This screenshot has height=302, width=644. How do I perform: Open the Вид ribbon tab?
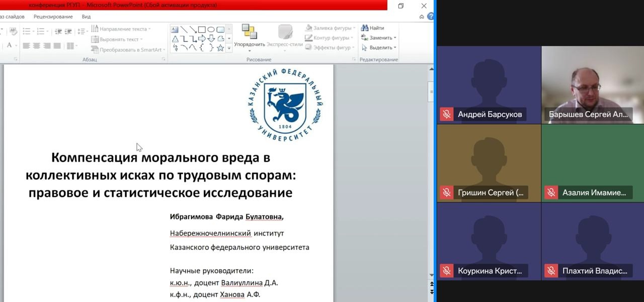point(86,16)
